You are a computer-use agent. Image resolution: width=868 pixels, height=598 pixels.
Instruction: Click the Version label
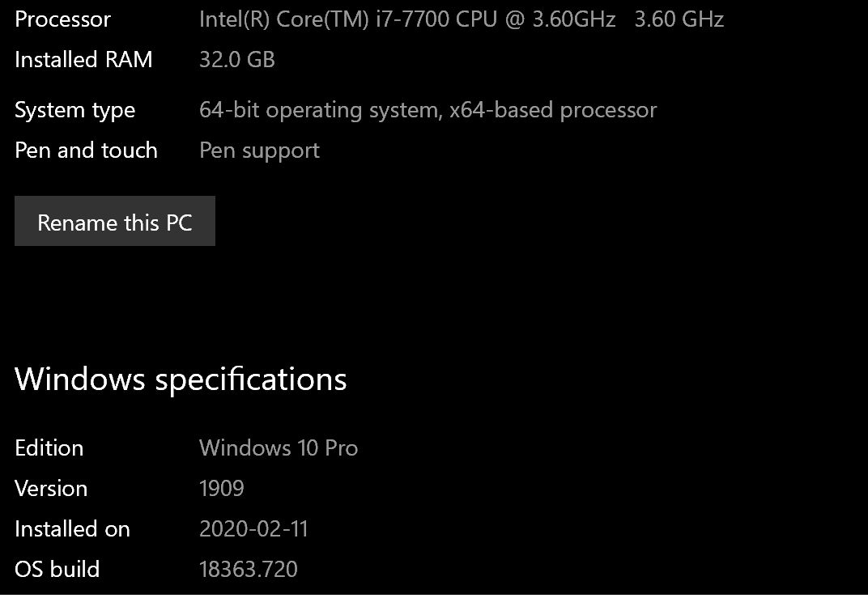pyautogui.click(x=51, y=489)
